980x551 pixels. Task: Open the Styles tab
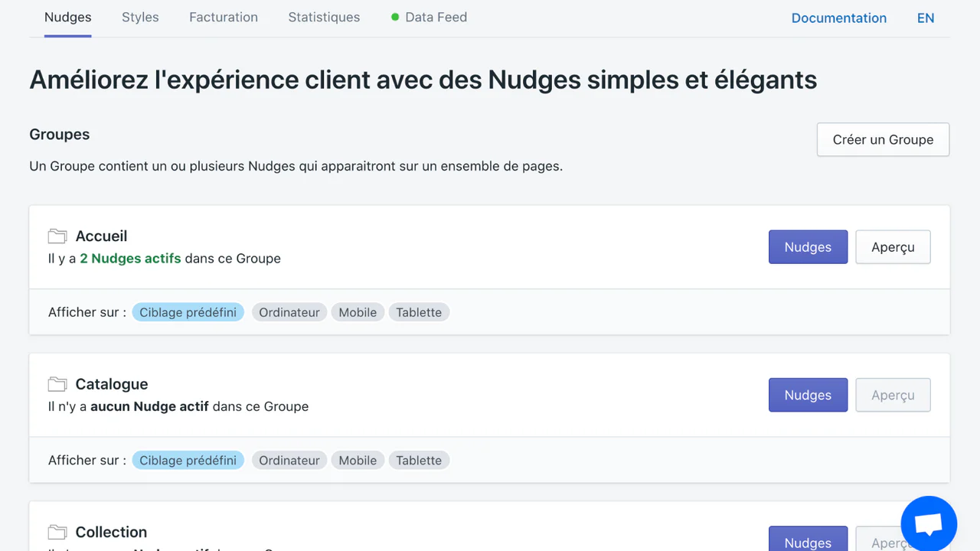point(140,17)
